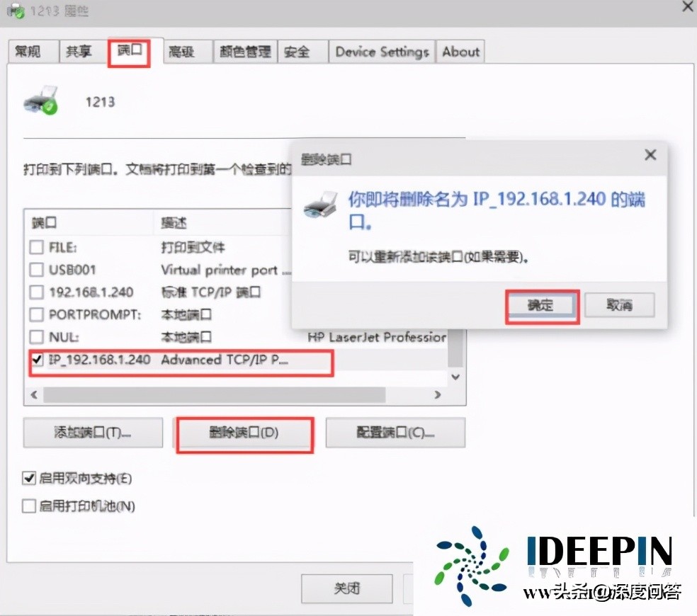Open the Device Settings tab
Image resolution: width=697 pixels, height=616 pixels.
[381, 51]
